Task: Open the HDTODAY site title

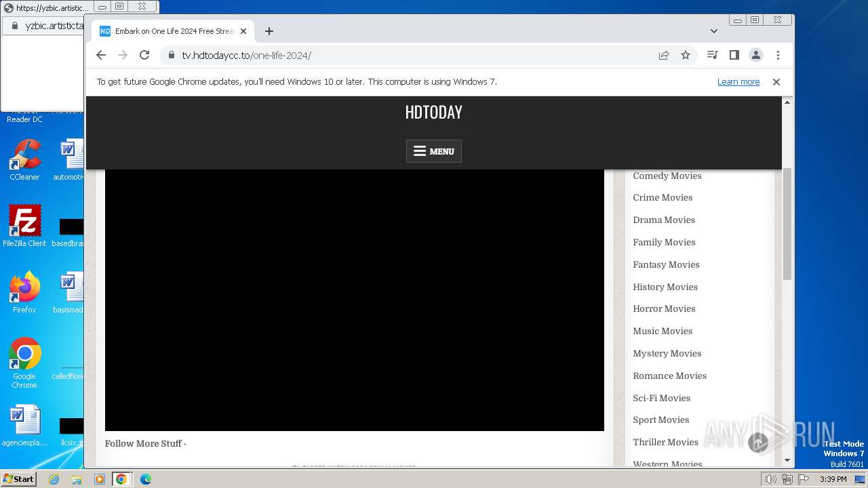Action: point(433,112)
